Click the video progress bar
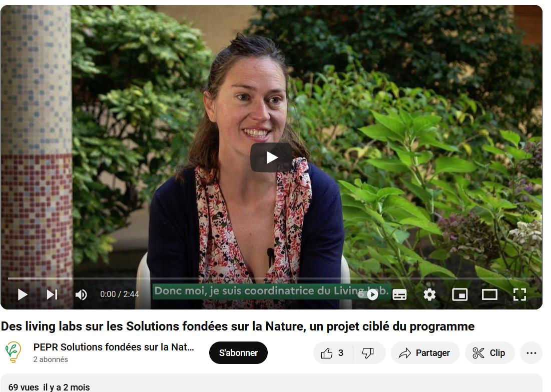The height and width of the screenshot is (392, 551). coord(271,278)
